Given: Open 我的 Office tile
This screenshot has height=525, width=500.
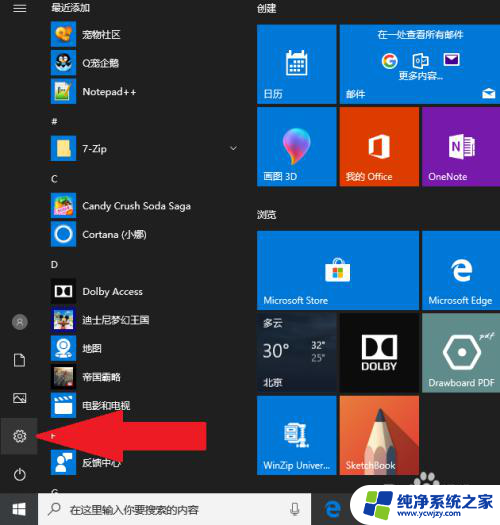Looking at the screenshot, I should click(x=379, y=146).
